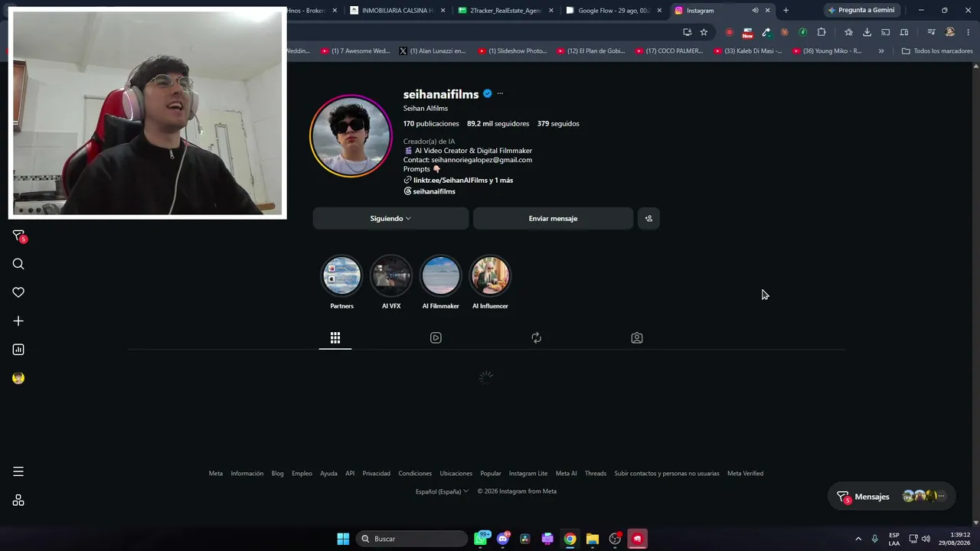980x551 pixels.
Task: Open Chrome profile avatar
Action: tap(950, 32)
